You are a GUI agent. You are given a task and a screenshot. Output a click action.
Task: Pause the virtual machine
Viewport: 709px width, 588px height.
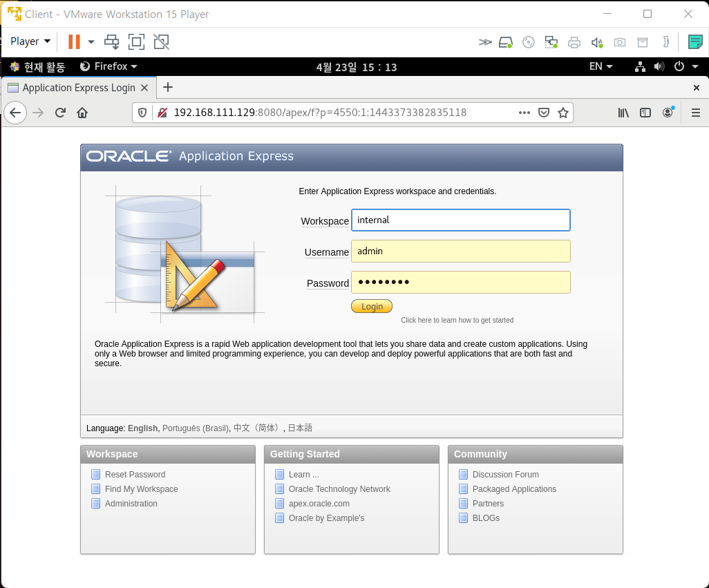tap(74, 41)
